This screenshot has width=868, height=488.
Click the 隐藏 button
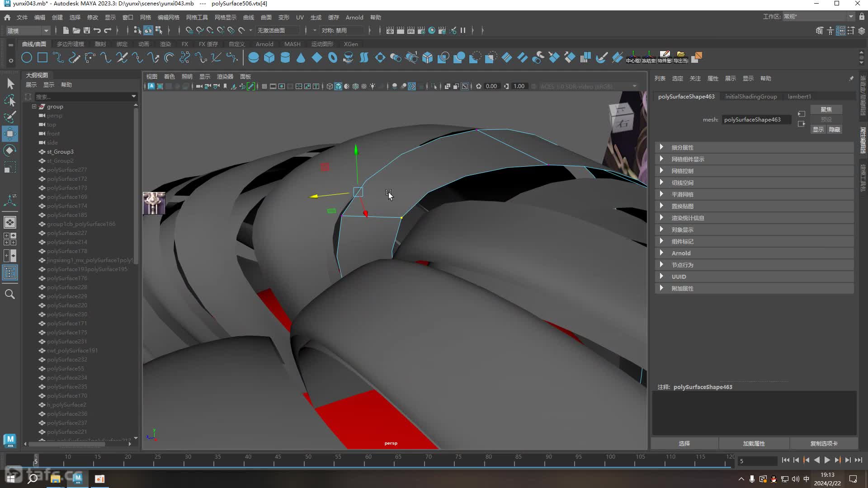tap(834, 129)
